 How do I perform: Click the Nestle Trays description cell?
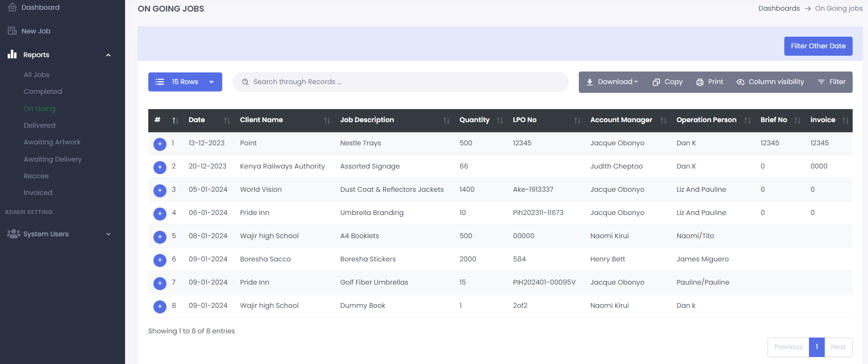point(360,143)
